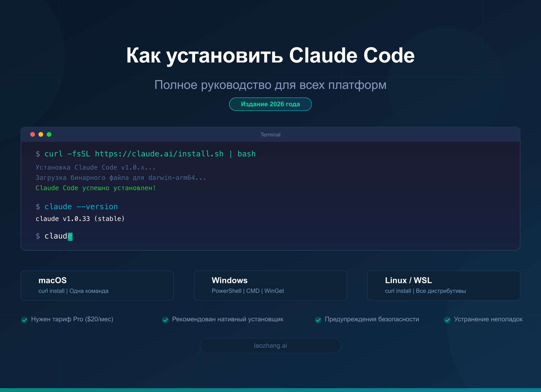The image size is (541, 392).
Task: Click the darwin-arm64 download line
Action: (x=121, y=178)
